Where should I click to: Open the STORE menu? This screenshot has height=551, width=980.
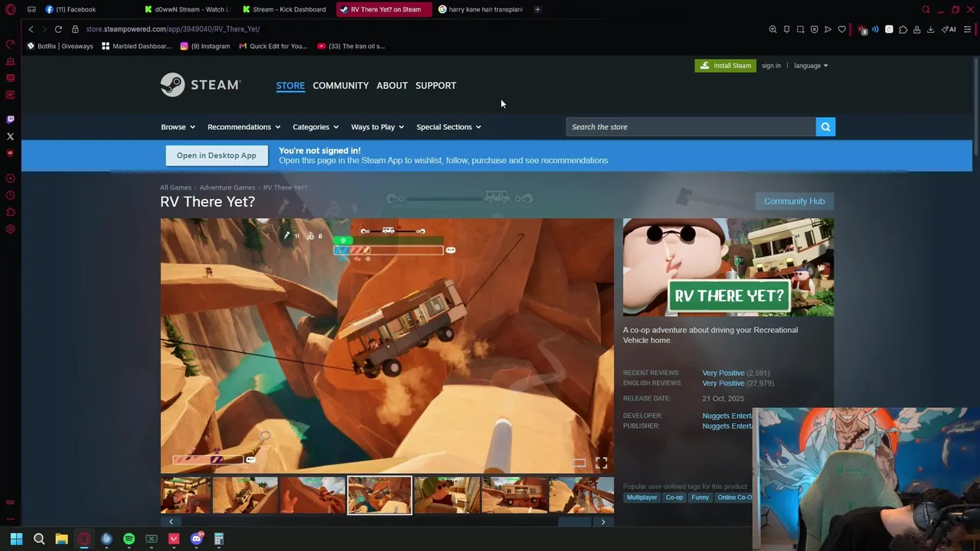click(290, 85)
